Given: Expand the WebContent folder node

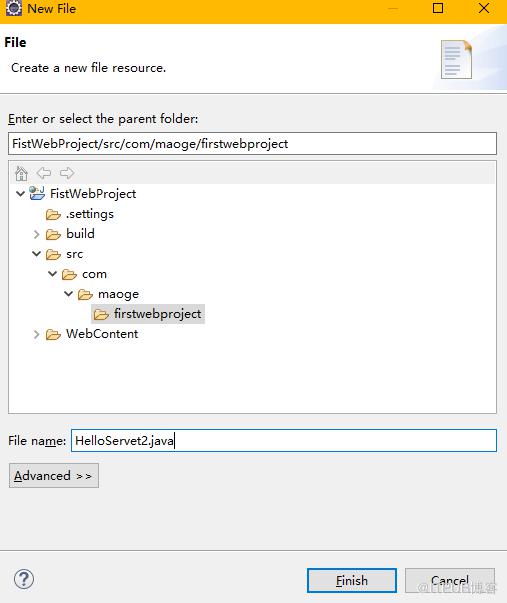Looking at the screenshot, I should coord(37,334).
